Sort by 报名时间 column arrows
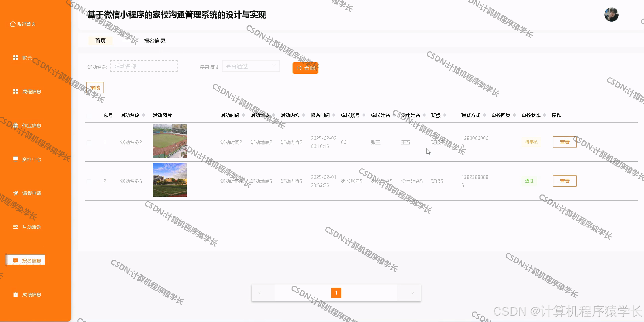 point(334,115)
